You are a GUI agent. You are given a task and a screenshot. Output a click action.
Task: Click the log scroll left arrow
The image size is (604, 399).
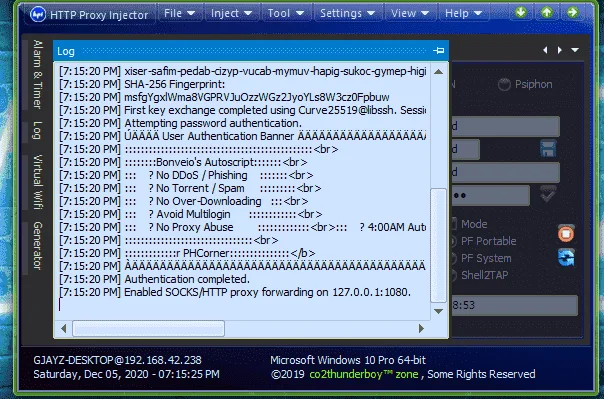[64, 329]
